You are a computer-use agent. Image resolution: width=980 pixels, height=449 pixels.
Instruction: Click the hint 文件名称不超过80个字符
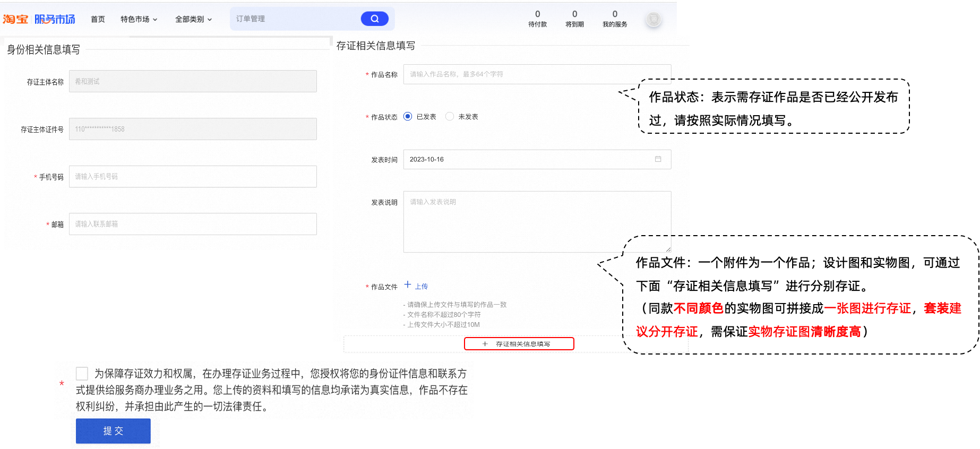click(x=442, y=315)
